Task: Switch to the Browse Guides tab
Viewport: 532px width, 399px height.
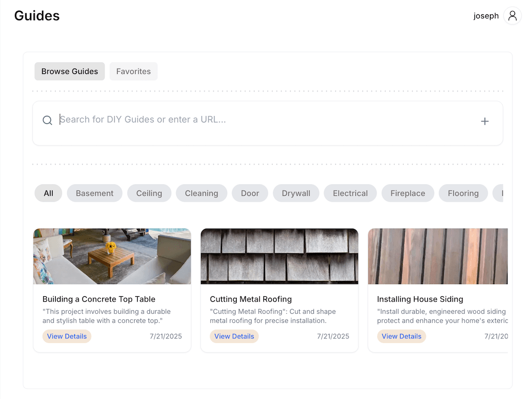Action: point(69,71)
